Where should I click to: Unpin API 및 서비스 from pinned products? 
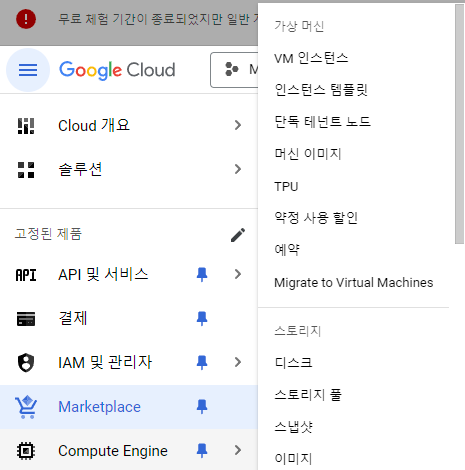(202, 274)
